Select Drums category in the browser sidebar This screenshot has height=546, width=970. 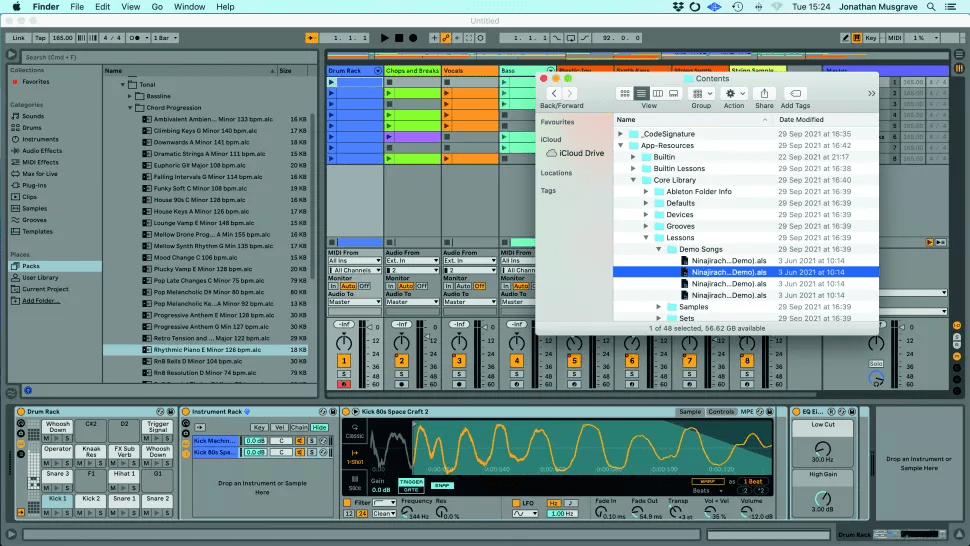[32, 128]
